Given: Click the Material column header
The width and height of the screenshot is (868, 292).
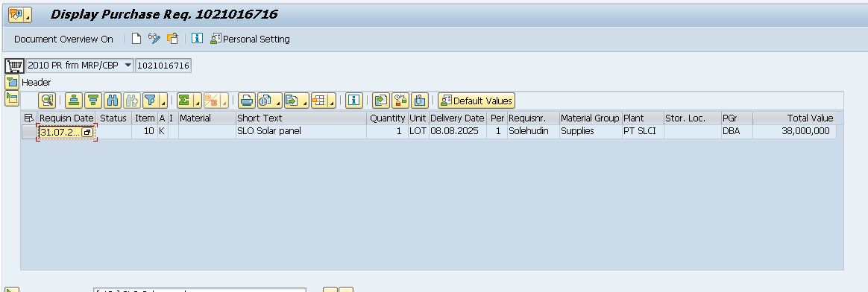Looking at the screenshot, I should click(x=207, y=118).
